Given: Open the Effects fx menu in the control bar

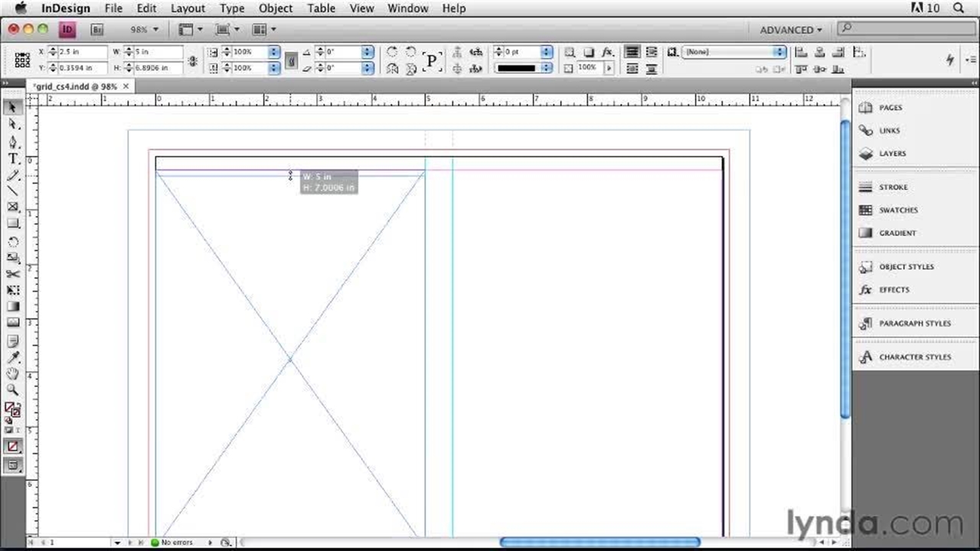Looking at the screenshot, I should tap(607, 52).
